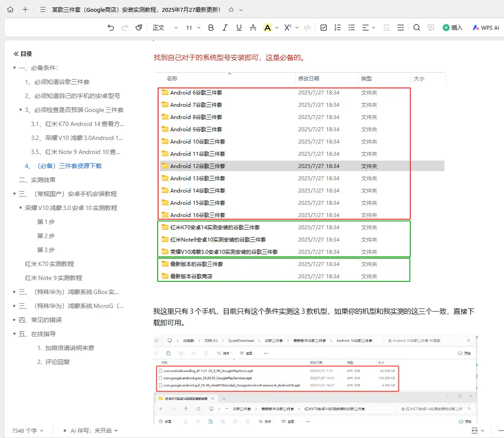Collapse the 一、必备条件 outline section

pyautogui.click(x=14, y=68)
